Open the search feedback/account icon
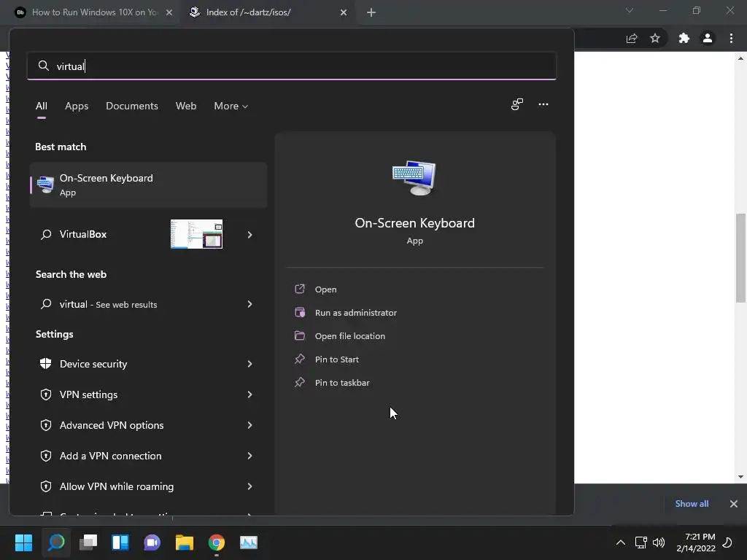 pyautogui.click(x=517, y=104)
